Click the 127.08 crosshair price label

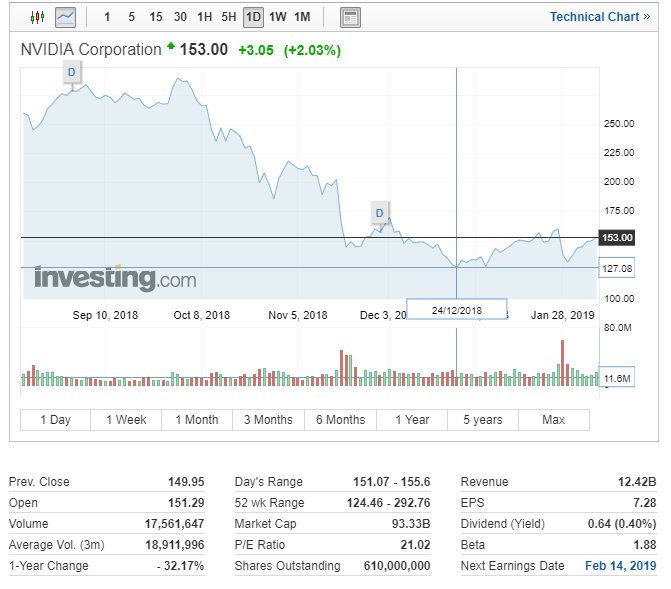617,268
